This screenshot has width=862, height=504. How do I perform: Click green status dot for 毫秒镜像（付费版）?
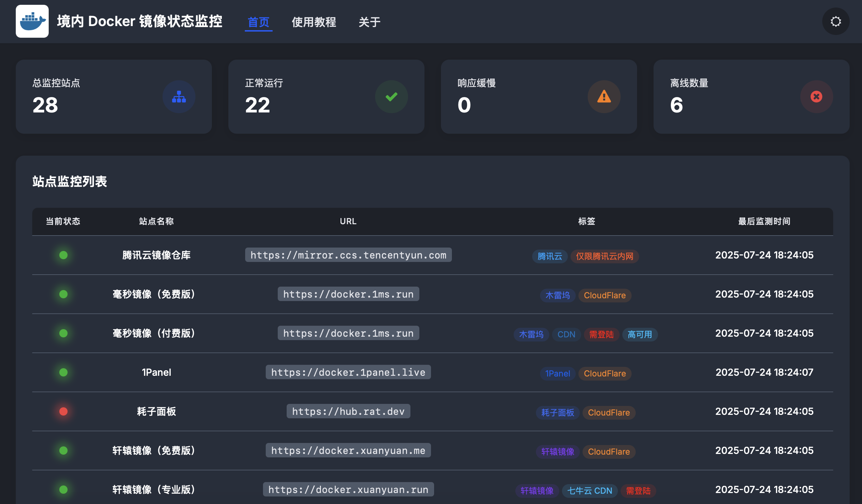click(63, 333)
